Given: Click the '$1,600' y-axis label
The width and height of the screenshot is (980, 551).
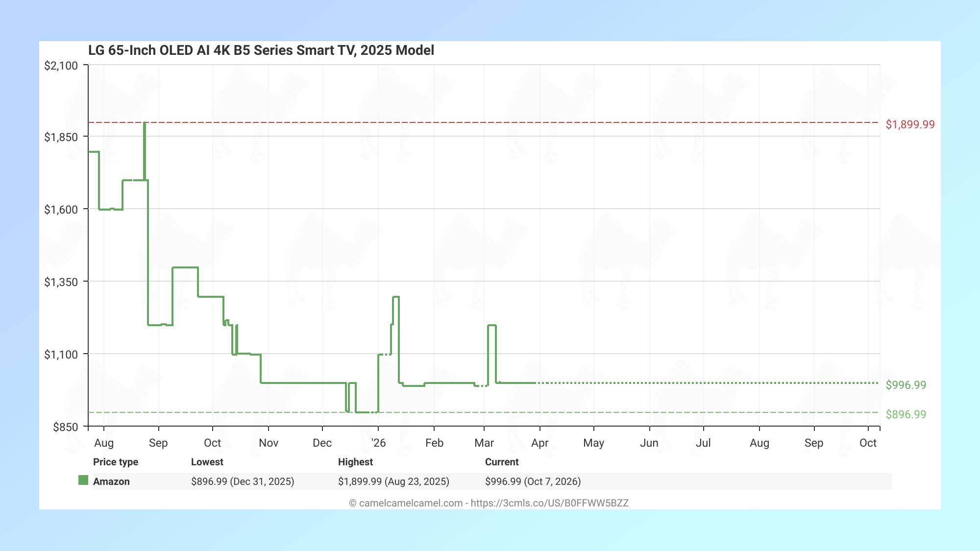Looking at the screenshot, I should 61,210.
